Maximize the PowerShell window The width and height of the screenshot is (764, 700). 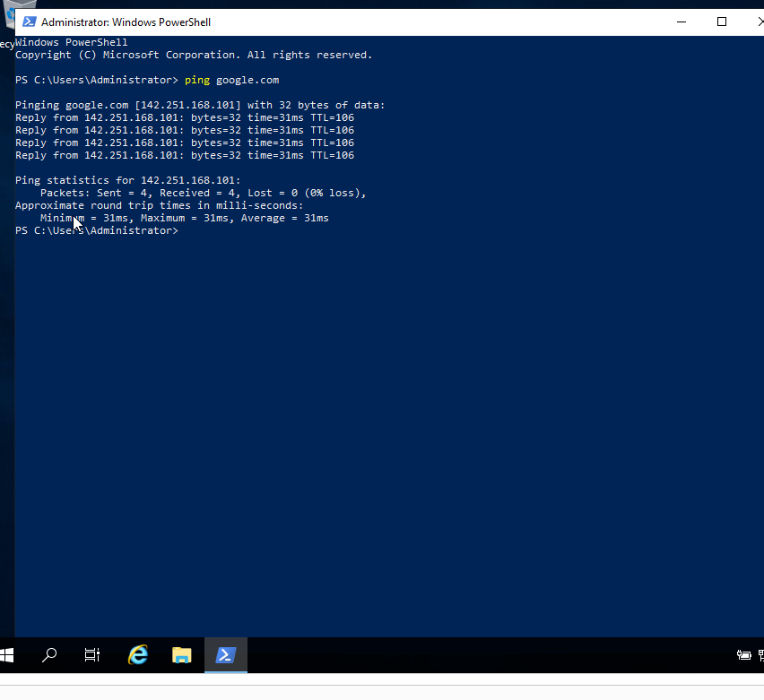(722, 22)
